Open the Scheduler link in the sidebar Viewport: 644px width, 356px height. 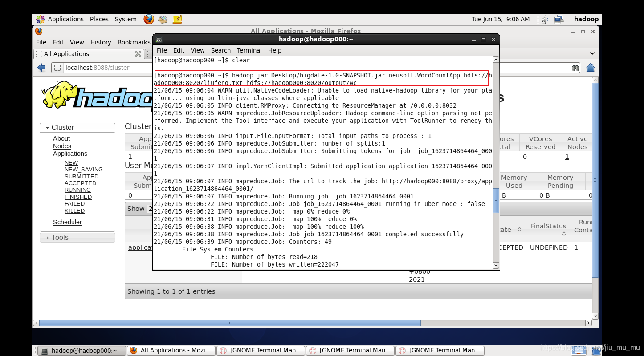coord(67,222)
